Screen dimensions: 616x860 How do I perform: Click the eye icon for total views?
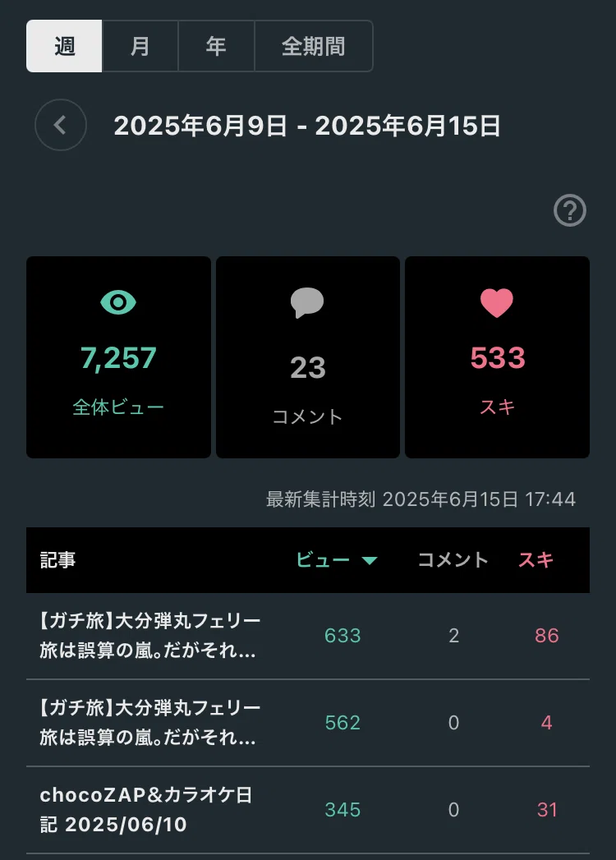click(x=118, y=302)
